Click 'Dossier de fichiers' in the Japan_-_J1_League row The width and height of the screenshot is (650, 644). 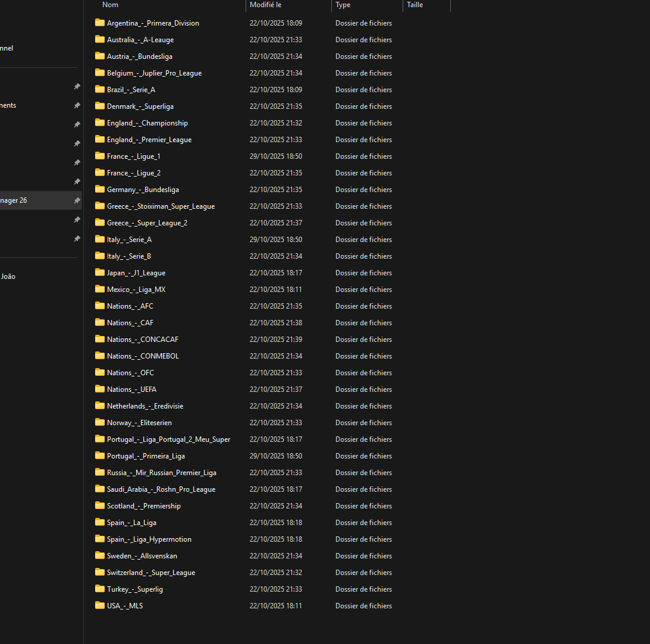(x=363, y=273)
